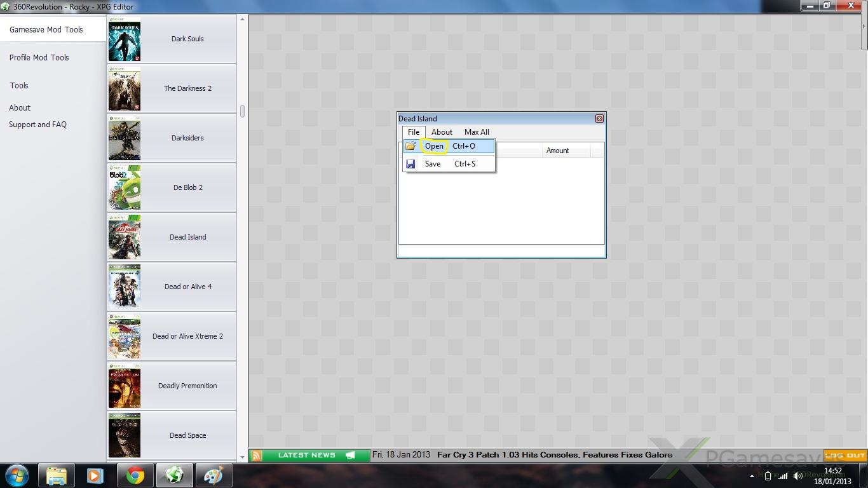Close the Dead Island editor window
This screenshot has width=868, height=488.
pyautogui.click(x=599, y=119)
